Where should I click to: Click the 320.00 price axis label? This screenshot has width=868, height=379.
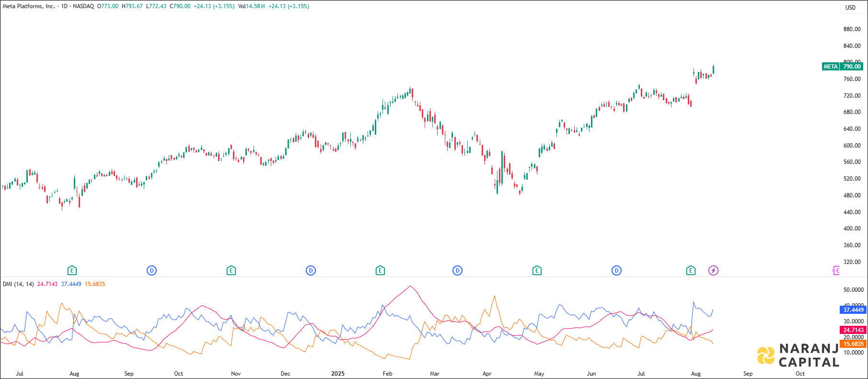tap(852, 262)
